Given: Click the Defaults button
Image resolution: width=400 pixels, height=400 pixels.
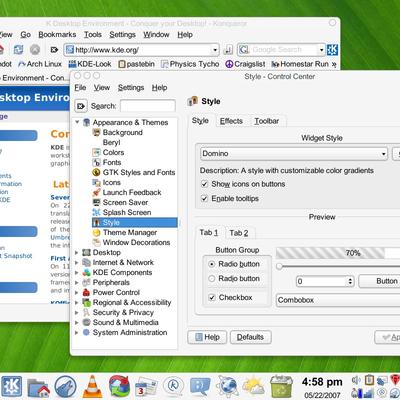Looking at the screenshot, I should pyautogui.click(x=250, y=337).
